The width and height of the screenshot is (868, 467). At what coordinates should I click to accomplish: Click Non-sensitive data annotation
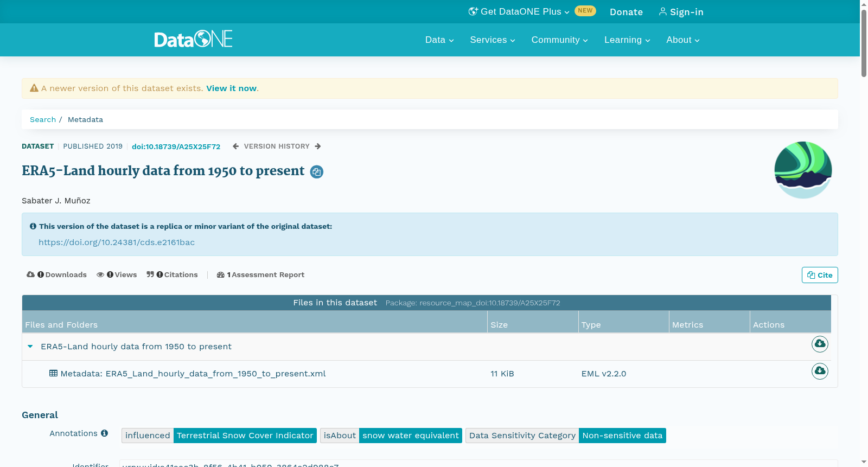click(622, 436)
